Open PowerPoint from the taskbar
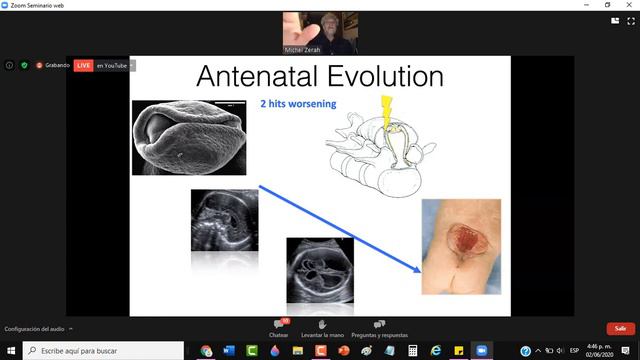Screen dimensions: 640x360 coord(344,351)
